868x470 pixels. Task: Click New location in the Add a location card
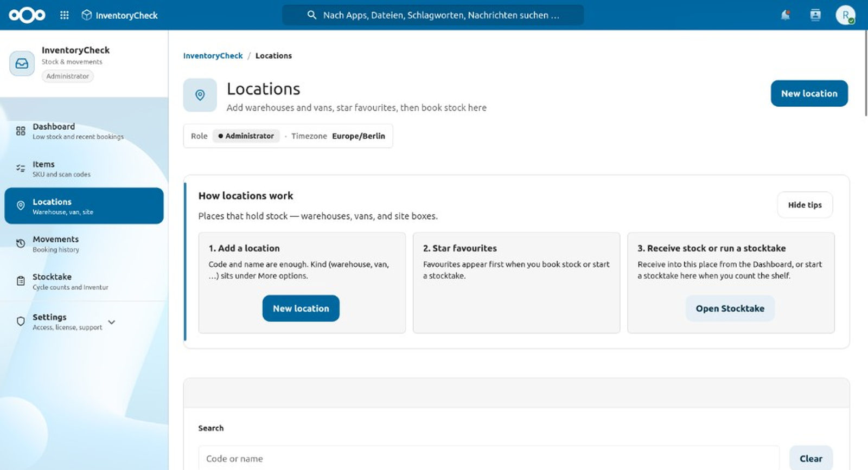coord(301,308)
